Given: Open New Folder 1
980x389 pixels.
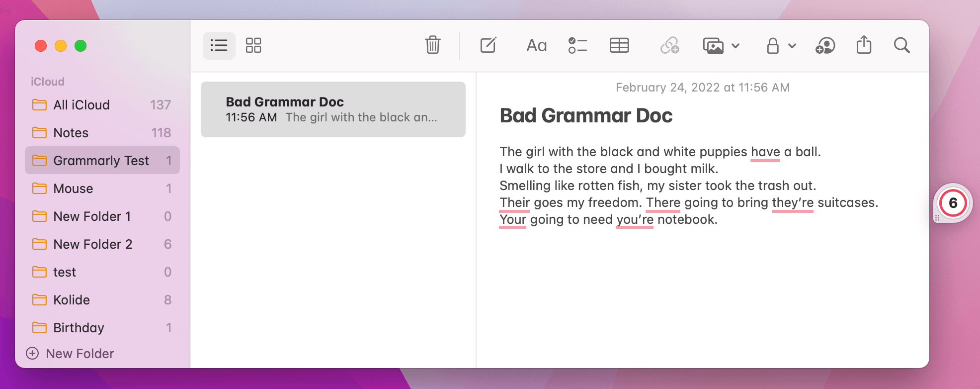Looking at the screenshot, I should (x=102, y=216).
